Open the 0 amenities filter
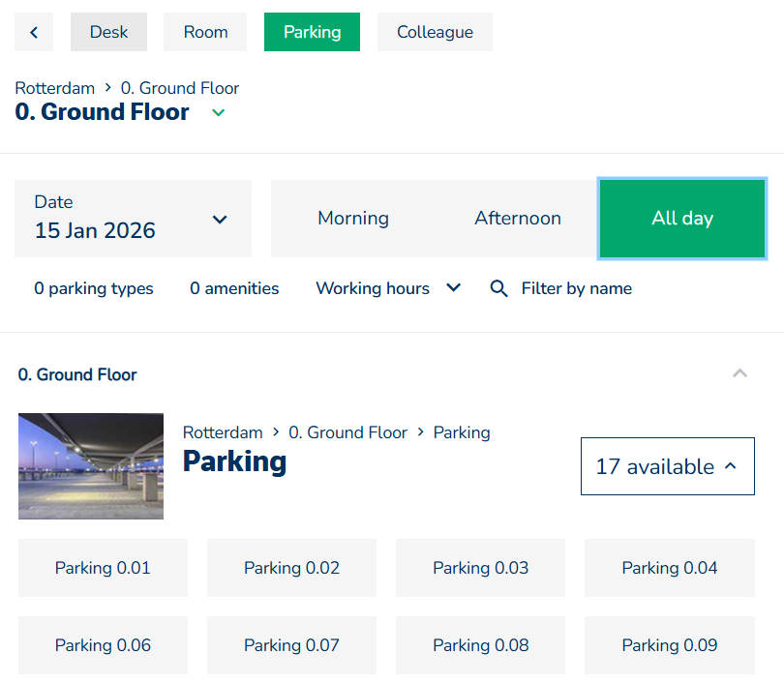The image size is (784, 683). (234, 288)
